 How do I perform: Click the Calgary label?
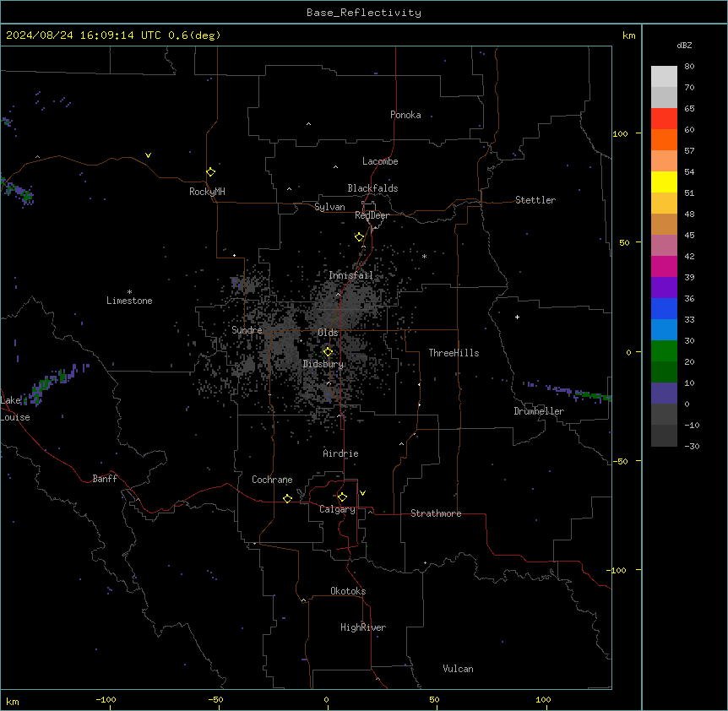click(x=337, y=509)
